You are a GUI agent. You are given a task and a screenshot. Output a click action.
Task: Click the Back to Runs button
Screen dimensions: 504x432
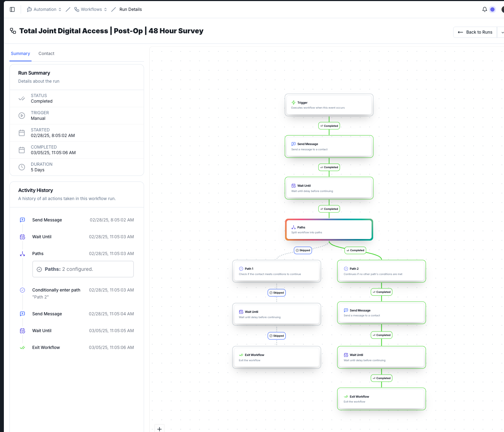click(475, 32)
